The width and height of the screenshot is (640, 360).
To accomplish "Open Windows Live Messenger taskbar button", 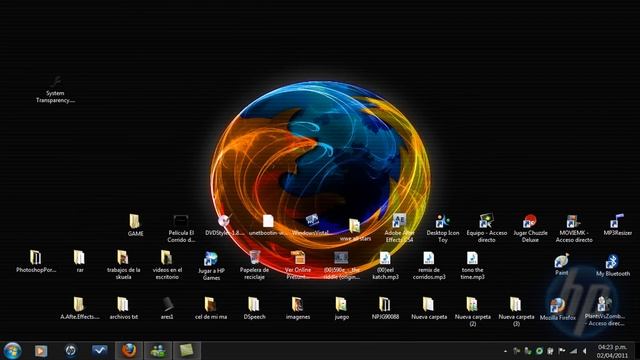I will (158, 351).
